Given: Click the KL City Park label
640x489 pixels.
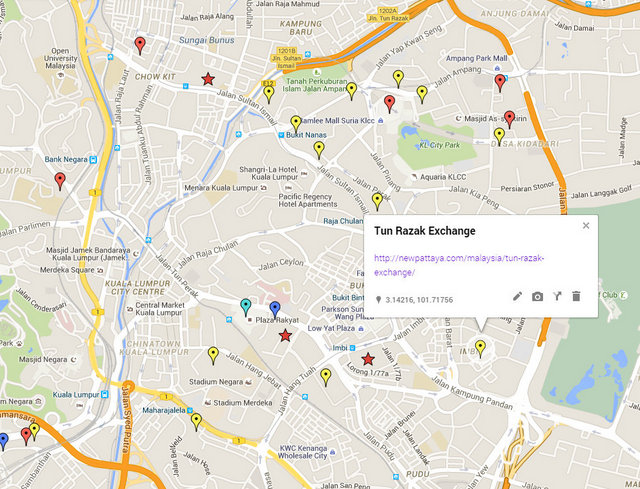Looking at the screenshot, I should [440, 145].
